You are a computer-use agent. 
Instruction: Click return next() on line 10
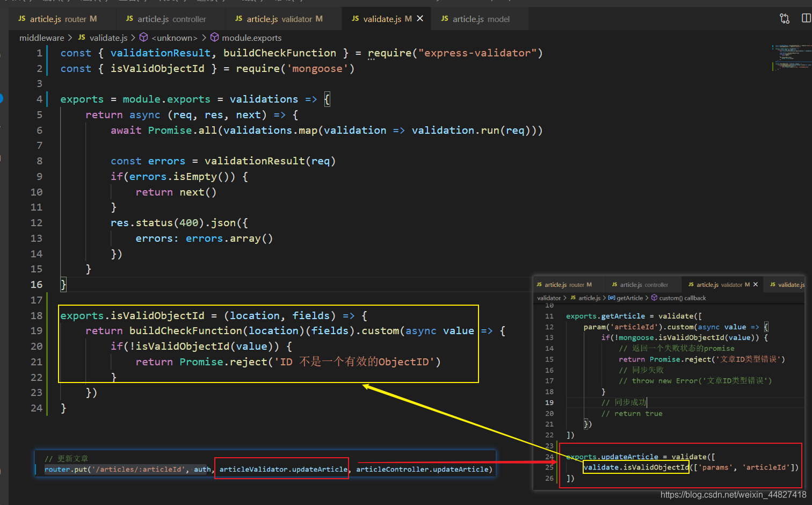176,192
